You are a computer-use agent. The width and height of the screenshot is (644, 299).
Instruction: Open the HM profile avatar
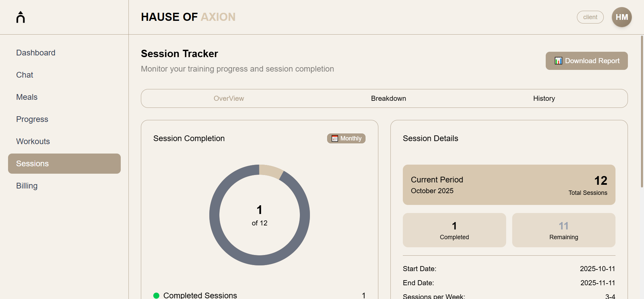tap(622, 17)
